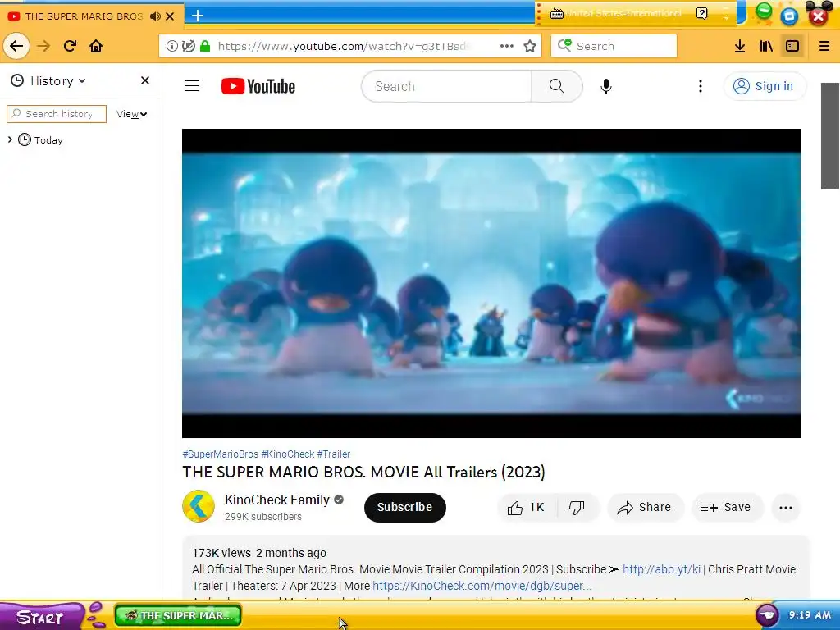This screenshot has height=630, width=840.
Task: Click the YouTube search magnifier button
Action: 557,86
